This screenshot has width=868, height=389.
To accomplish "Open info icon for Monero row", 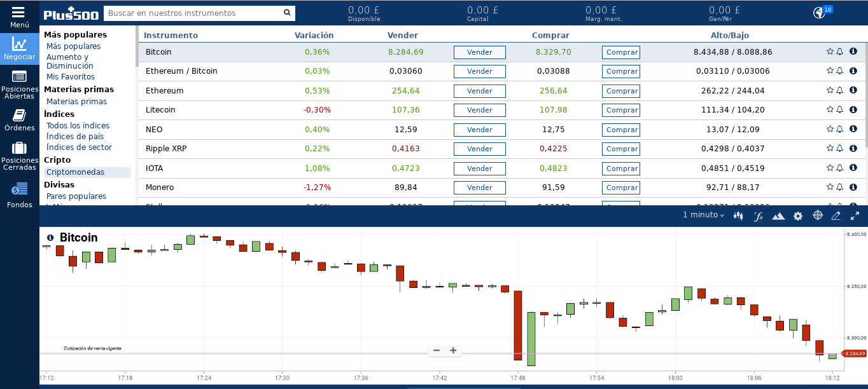I will tap(853, 187).
